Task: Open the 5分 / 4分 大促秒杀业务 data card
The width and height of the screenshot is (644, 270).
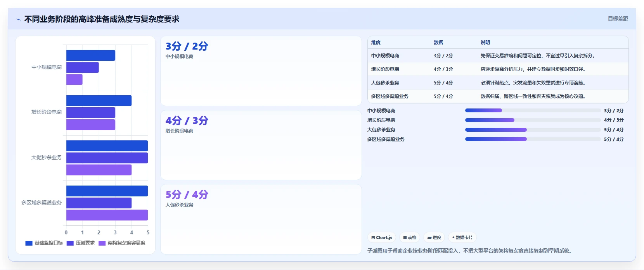Action: click(261, 219)
